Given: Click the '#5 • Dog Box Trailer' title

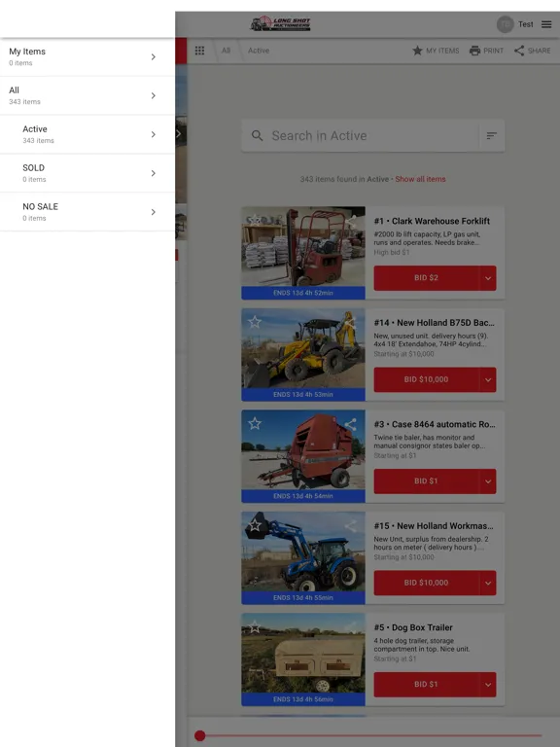Looking at the screenshot, I should pyautogui.click(x=413, y=627).
